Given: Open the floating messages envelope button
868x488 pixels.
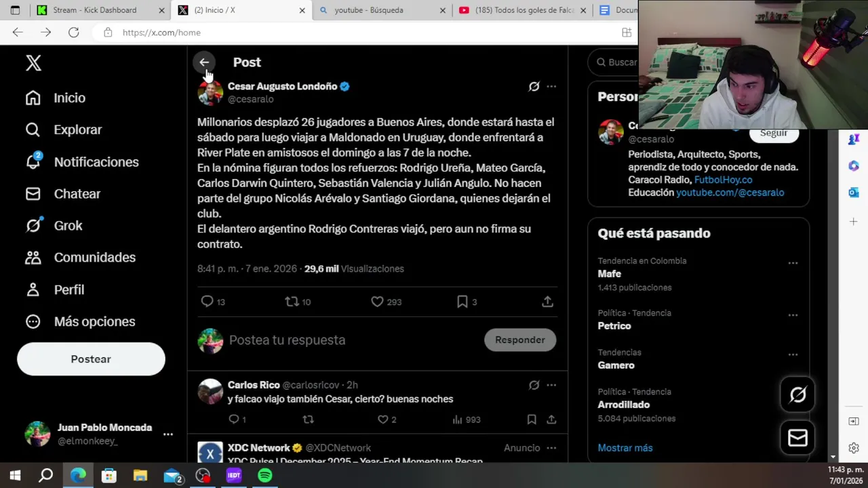Looking at the screenshot, I should 797,438.
